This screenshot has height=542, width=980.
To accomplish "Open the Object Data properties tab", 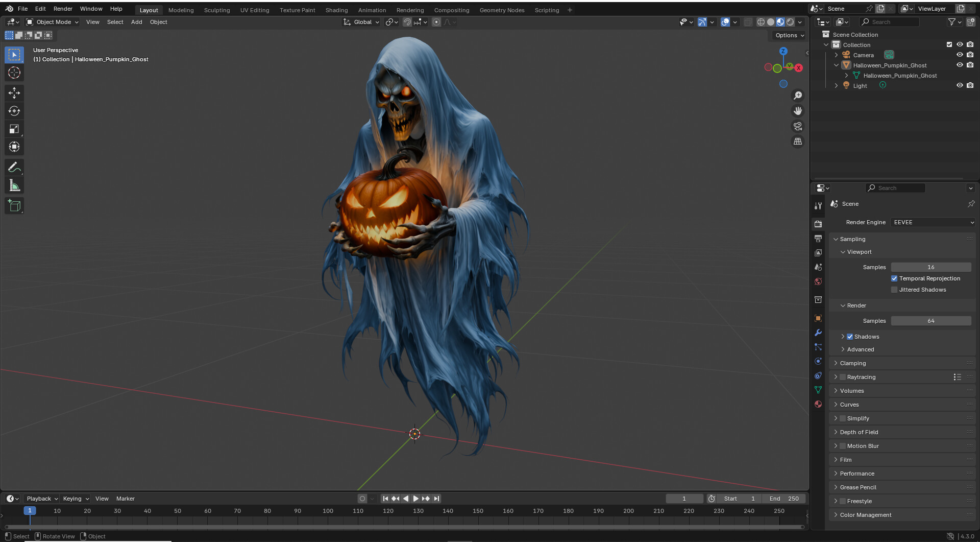I will point(818,390).
